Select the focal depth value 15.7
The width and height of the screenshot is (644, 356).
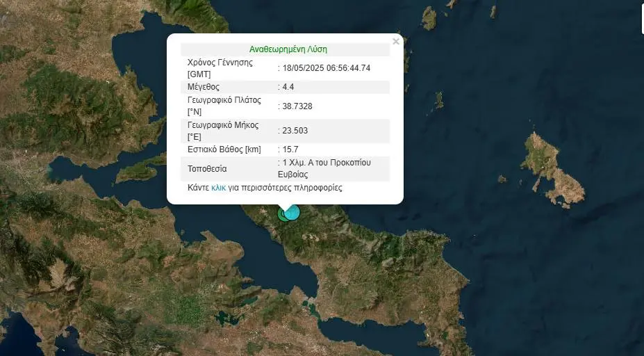pyautogui.click(x=289, y=149)
